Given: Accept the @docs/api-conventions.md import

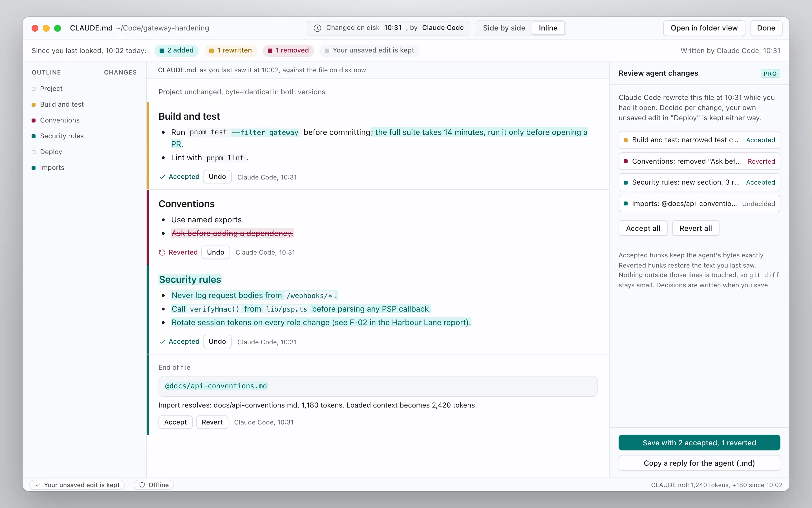Looking at the screenshot, I should tap(175, 422).
